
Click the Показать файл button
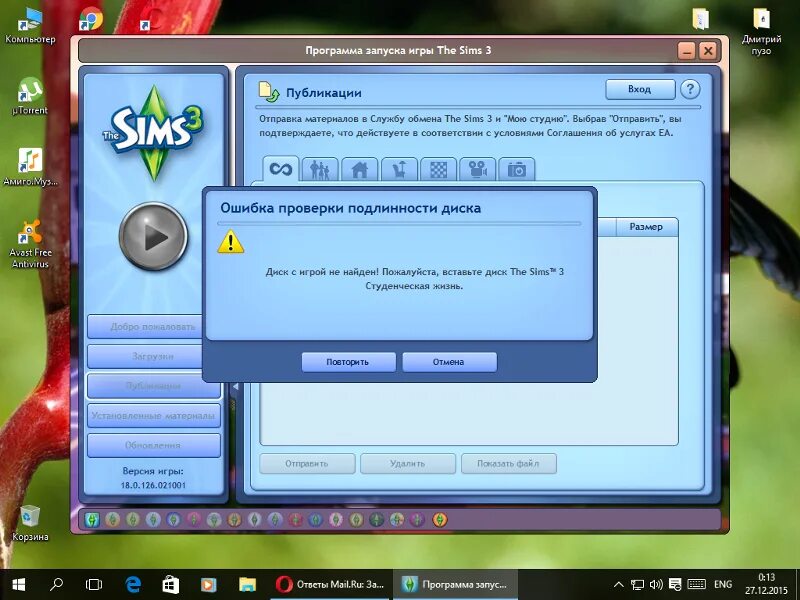[509, 464]
